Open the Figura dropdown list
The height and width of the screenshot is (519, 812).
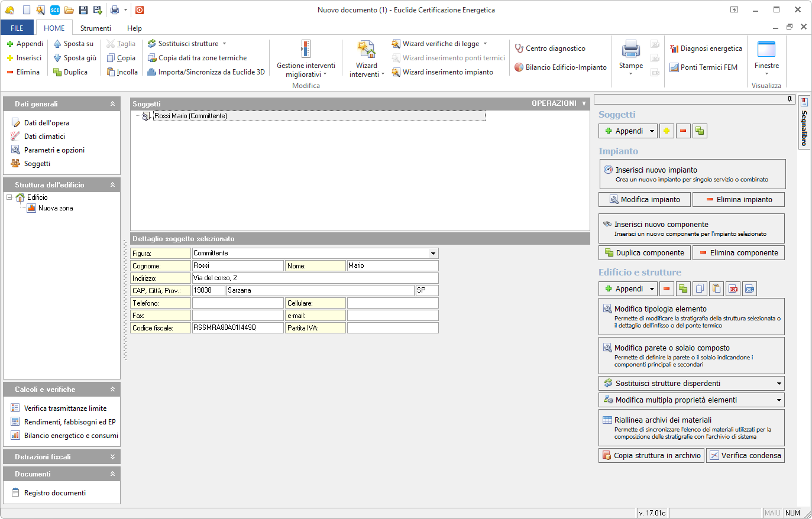433,254
